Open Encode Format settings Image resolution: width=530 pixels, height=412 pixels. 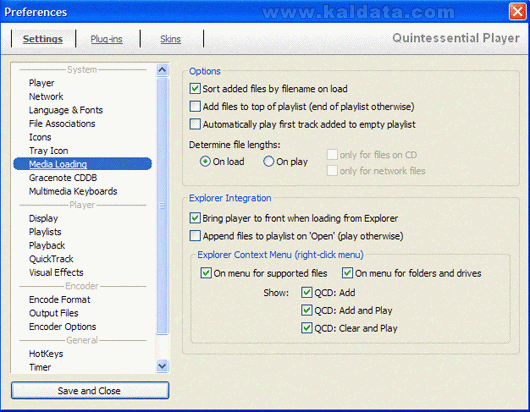point(59,299)
